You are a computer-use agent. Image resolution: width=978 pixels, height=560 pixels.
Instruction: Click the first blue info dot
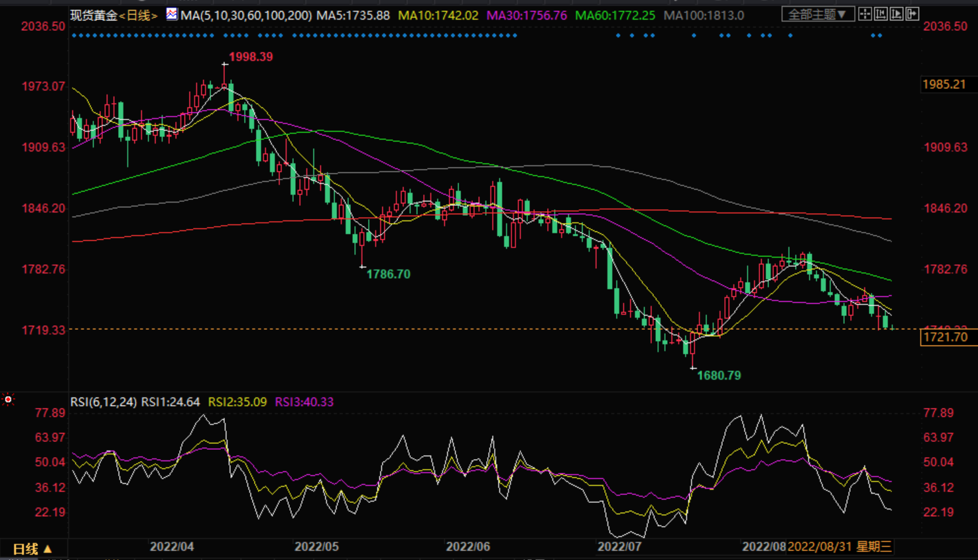[73, 35]
